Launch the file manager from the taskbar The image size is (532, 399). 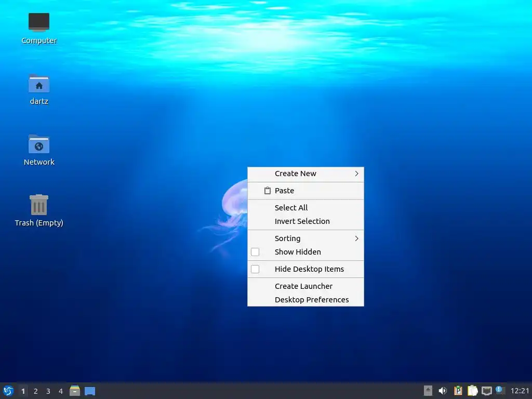[x=75, y=391]
